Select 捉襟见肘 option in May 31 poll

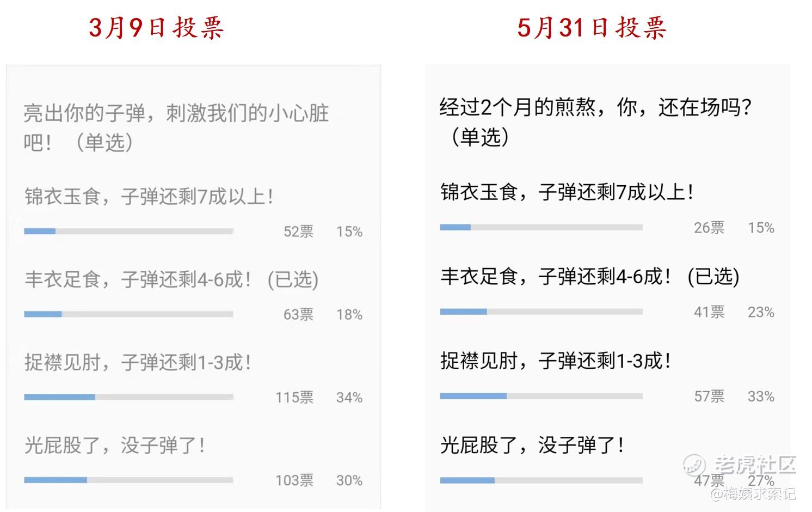556,361
